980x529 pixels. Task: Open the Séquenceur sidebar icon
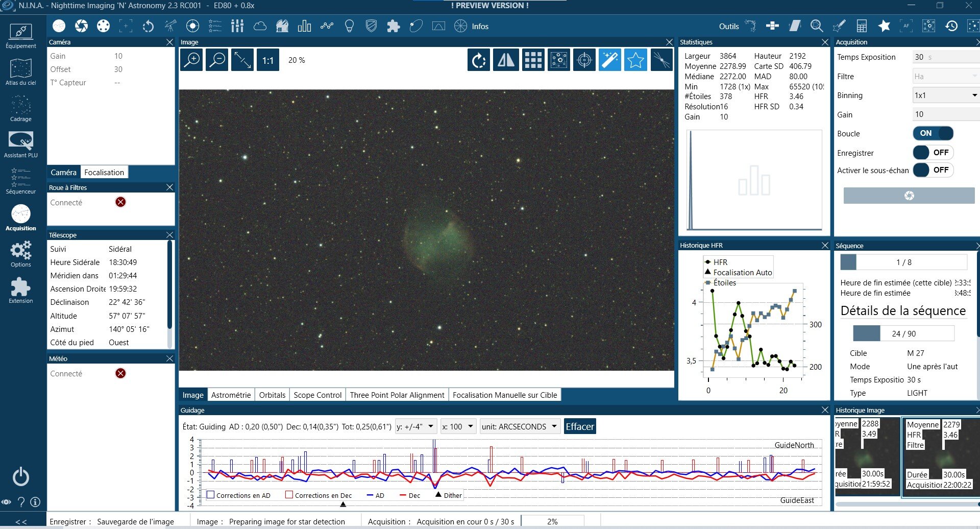20,181
